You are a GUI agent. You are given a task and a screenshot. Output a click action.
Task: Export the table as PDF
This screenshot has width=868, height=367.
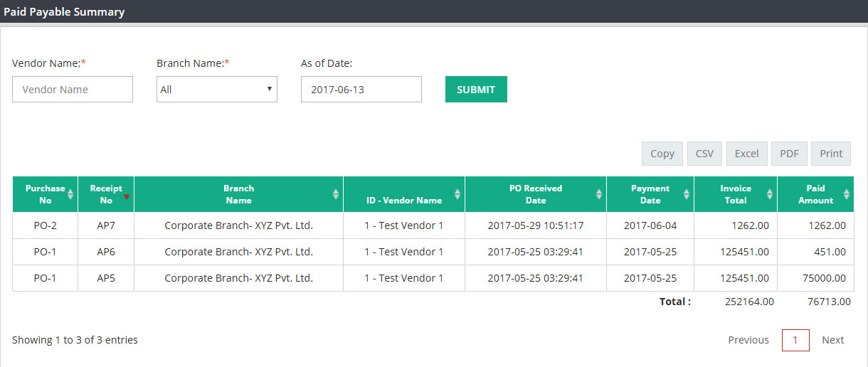click(x=789, y=154)
